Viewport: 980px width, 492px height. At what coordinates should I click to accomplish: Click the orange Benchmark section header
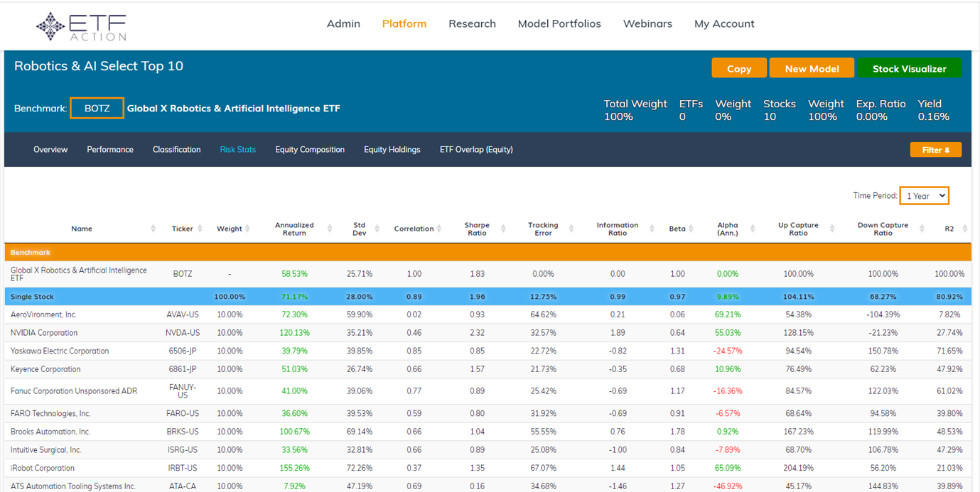pyautogui.click(x=488, y=252)
